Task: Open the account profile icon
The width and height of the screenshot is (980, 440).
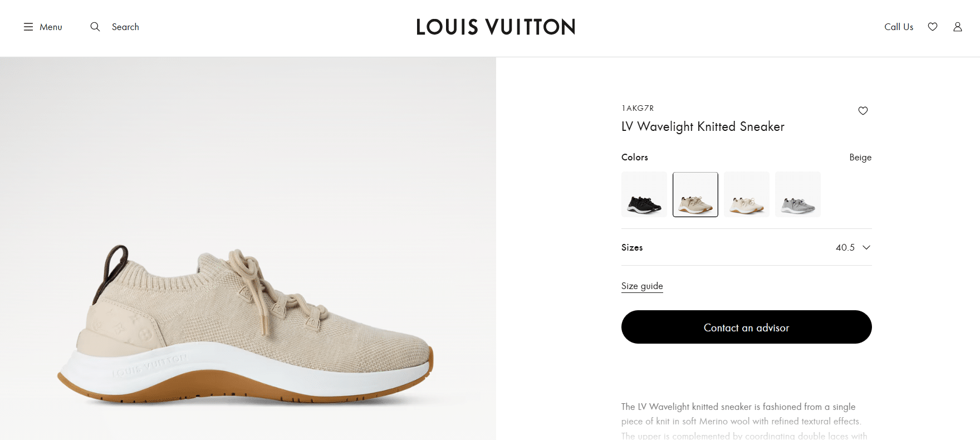Action: point(958,27)
